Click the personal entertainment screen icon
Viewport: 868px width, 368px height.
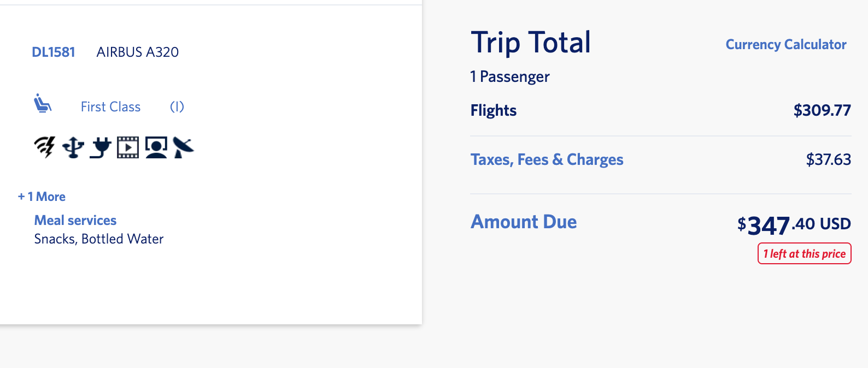(x=156, y=147)
